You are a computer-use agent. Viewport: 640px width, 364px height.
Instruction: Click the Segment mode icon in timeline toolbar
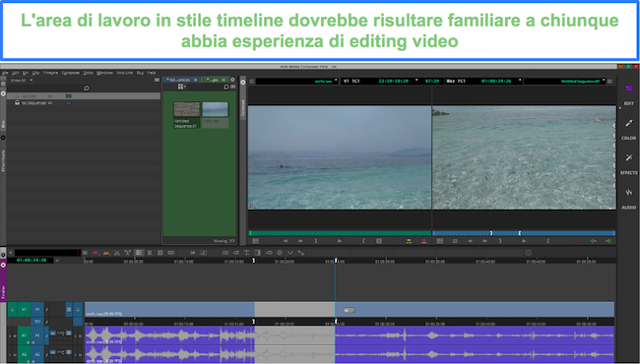click(x=139, y=253)
